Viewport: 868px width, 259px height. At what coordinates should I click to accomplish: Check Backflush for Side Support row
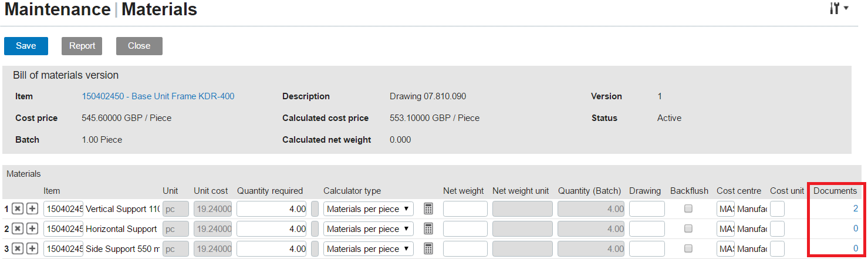tap(688, 248)
